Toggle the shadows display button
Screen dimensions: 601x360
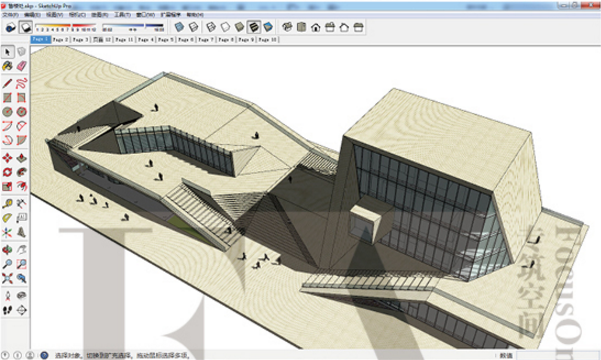[x=26, y=27]
